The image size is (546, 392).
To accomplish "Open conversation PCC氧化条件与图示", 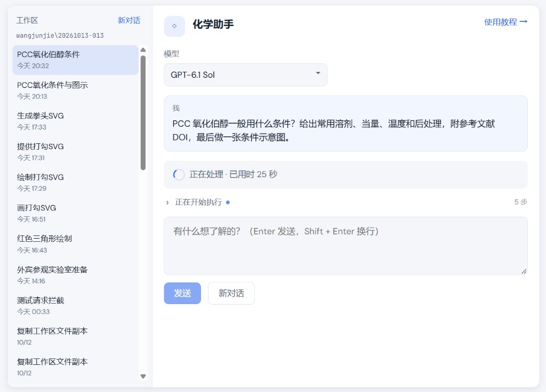I will (76, 91).
